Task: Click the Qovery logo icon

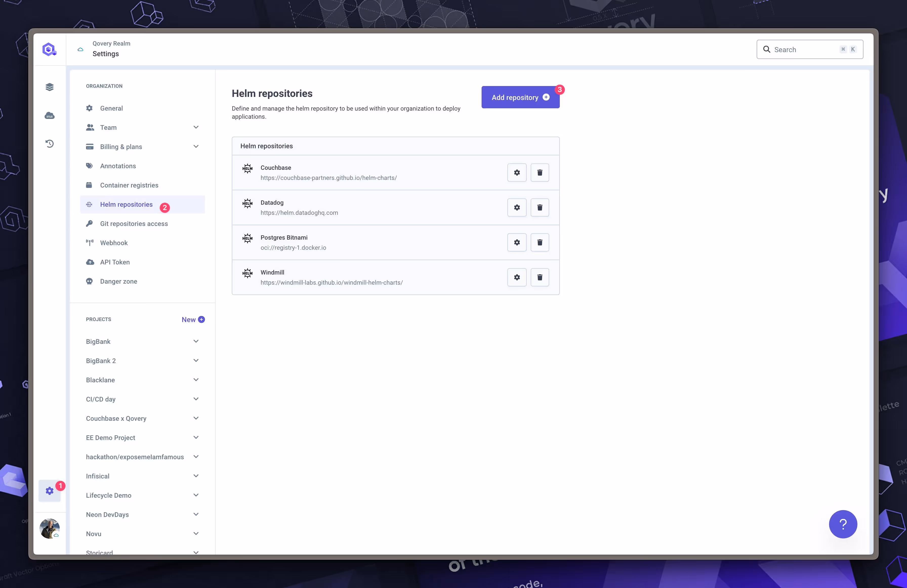Action: tap(49, 49)
